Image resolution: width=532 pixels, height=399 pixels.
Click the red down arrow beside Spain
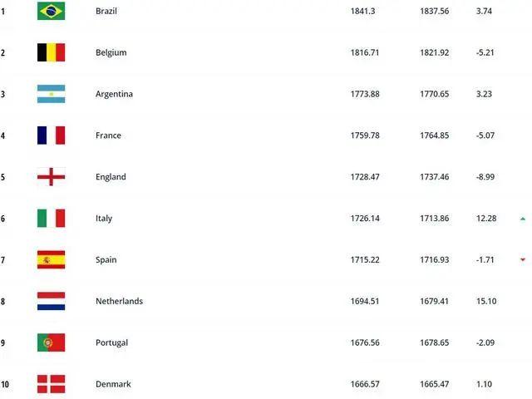(x=523, y=259)
